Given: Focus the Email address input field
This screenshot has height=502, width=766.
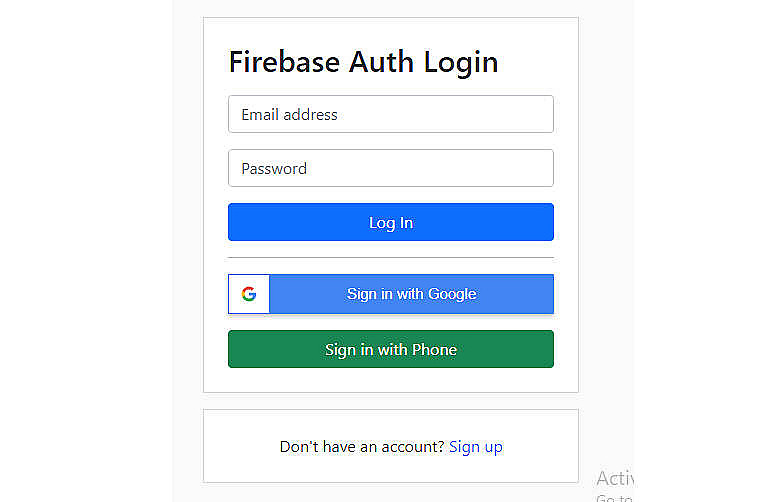Looking at the screenshot, I should click(x=390, y=114).
